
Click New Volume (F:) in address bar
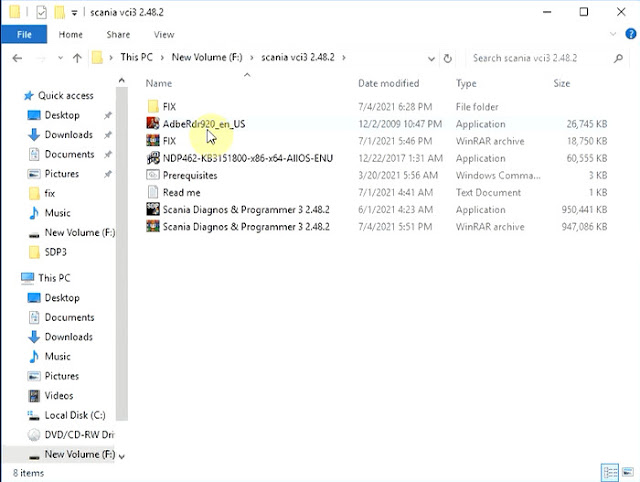click(207, 57)
